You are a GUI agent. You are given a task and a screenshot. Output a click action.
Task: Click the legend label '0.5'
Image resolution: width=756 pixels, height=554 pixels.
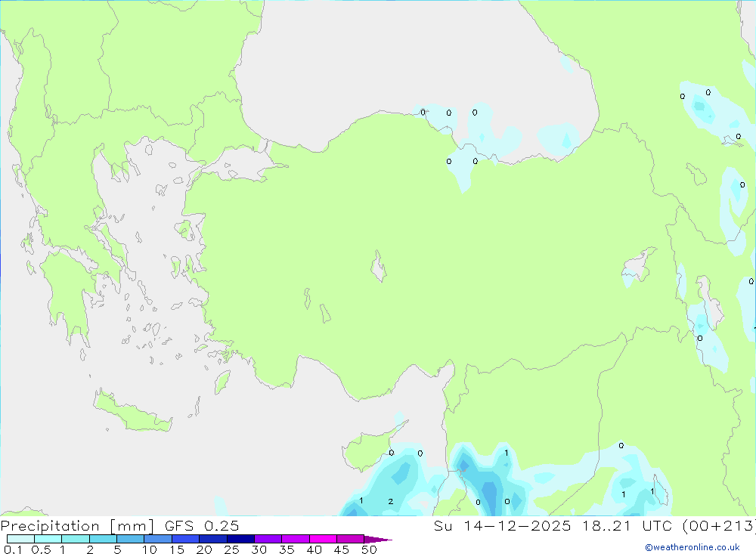pyautogui.click(x=41, y=549)
